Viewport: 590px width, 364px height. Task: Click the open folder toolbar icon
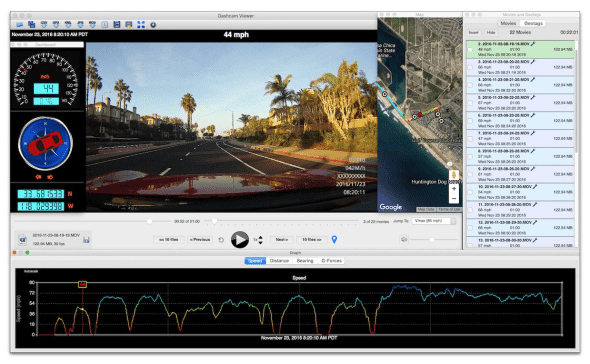click(x=20, y=24)
